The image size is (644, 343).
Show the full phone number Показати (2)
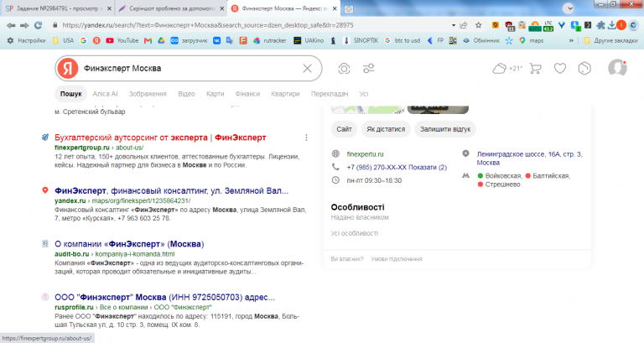[428, 167]
